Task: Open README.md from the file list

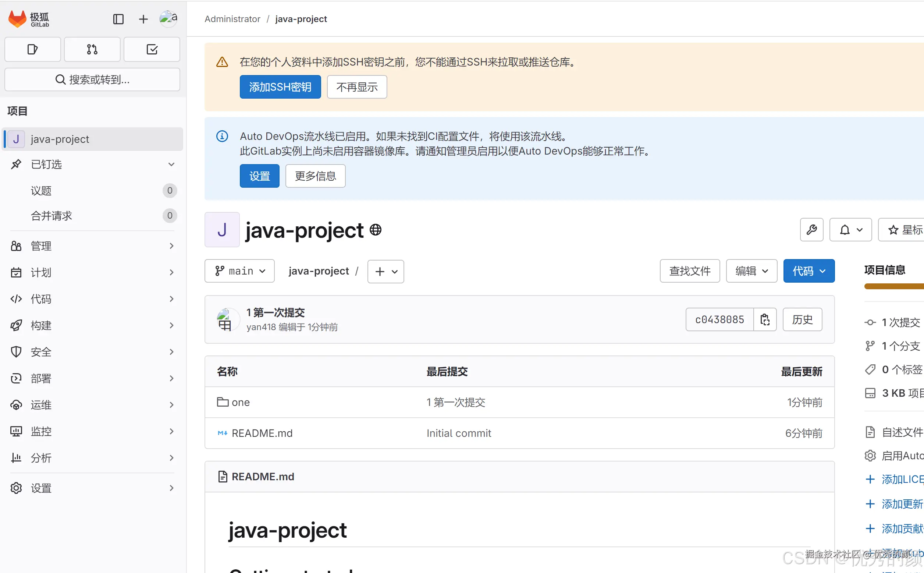Action: point(262,433)
